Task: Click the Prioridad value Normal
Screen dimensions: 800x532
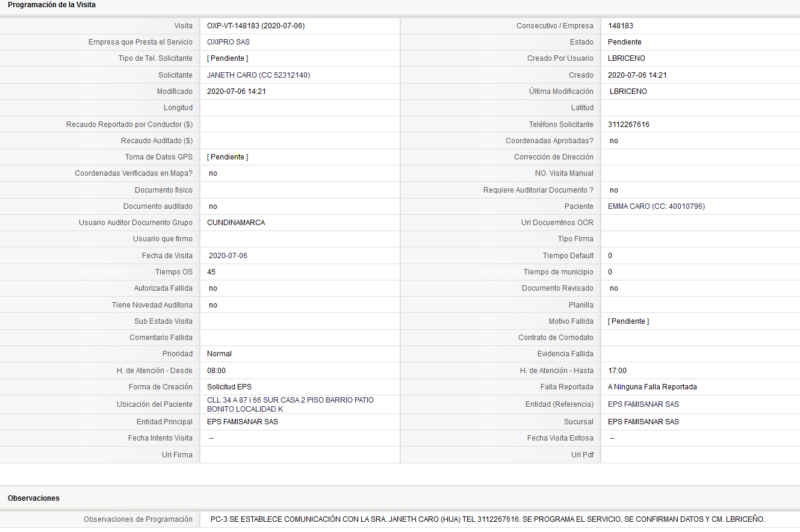Action: [x=219, y=354]
